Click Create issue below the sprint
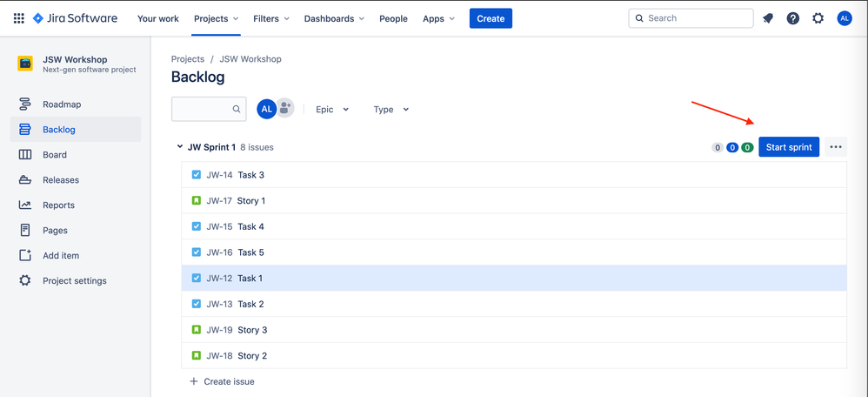868x397 pixels. coord(230,381)
